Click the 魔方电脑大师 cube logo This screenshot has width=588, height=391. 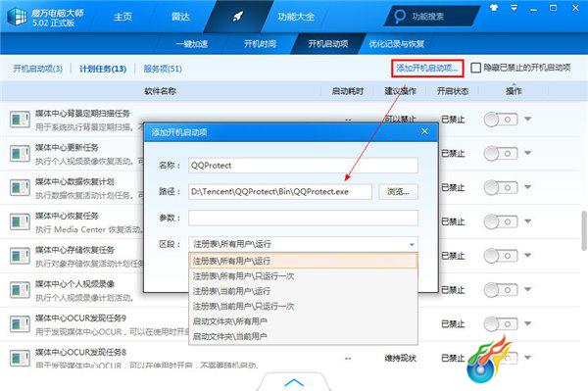18,17
